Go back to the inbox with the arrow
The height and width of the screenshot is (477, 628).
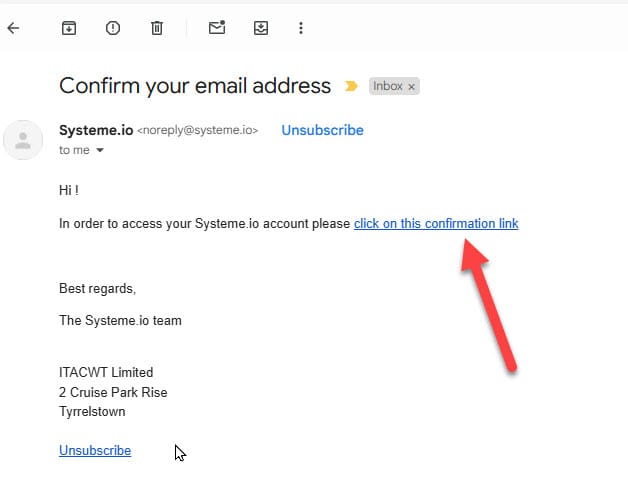[13, 28]
